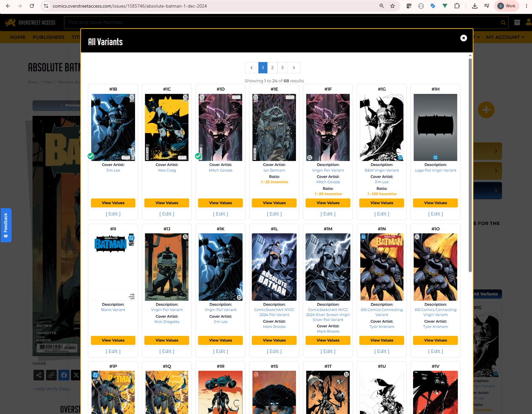Toggle owned checkmark on #1B cover
The image size is (532, 414).
coord(91,156)
